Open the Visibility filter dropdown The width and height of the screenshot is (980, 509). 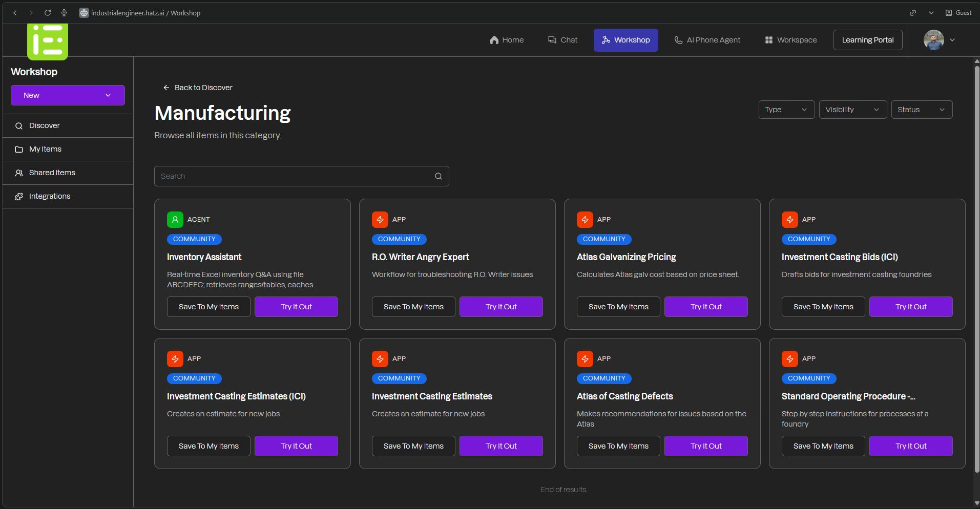(x=852, y=109)
